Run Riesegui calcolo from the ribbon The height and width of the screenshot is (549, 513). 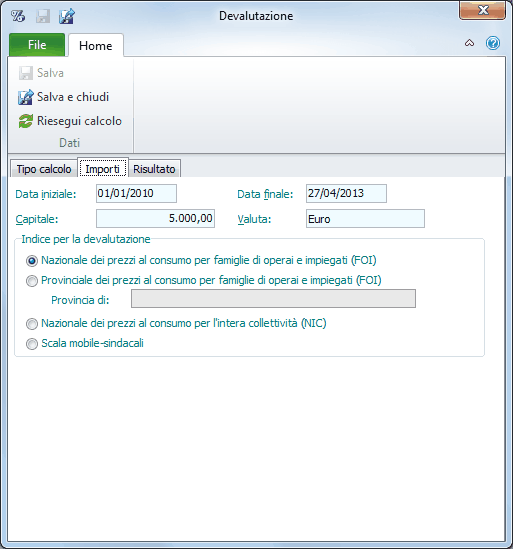[x=70, y=121]
